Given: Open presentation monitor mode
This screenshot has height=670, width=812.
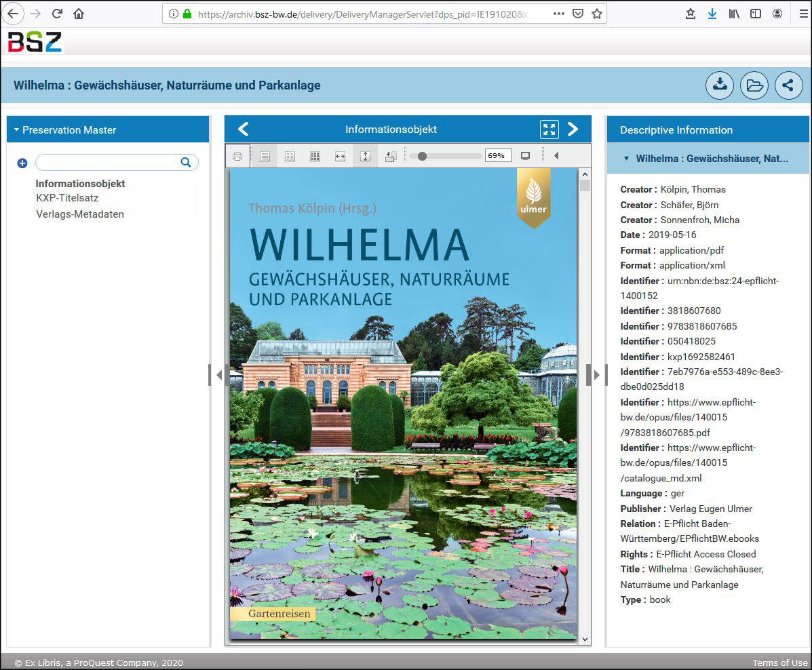Looking at the screenshot, I should [525, 156].
